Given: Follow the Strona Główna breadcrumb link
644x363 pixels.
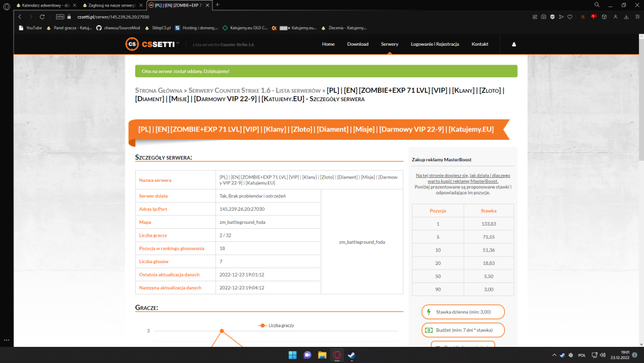Looking at the screenshot, I should pyautogui.click(x=158, y=90).
